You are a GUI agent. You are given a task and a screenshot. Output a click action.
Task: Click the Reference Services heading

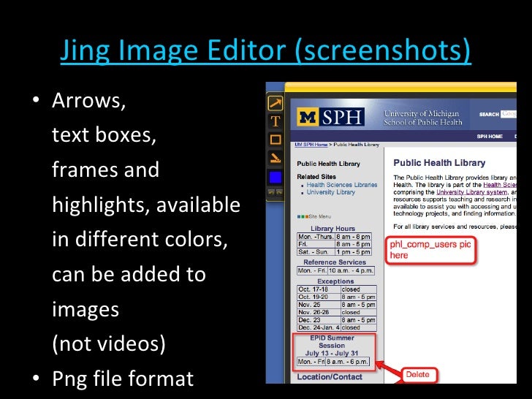(335, 262)
